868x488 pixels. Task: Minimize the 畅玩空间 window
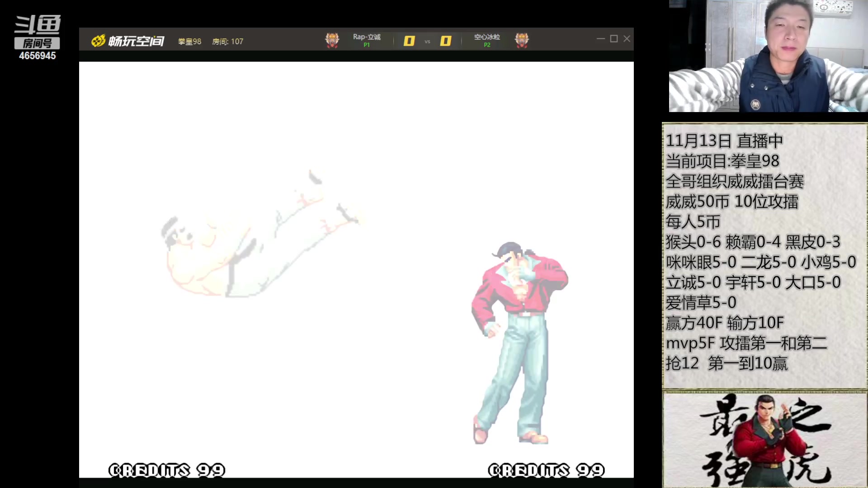tap(600, 39)
